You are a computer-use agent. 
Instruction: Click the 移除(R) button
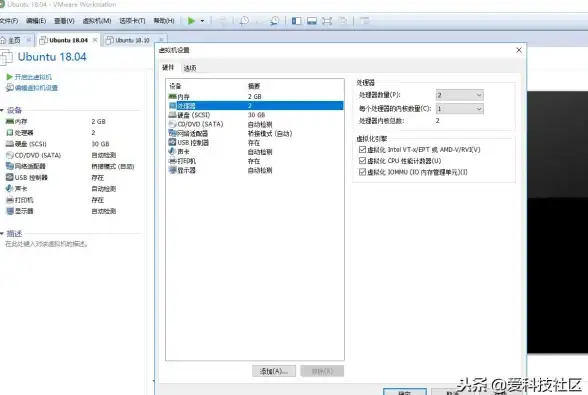pos(322,371)
